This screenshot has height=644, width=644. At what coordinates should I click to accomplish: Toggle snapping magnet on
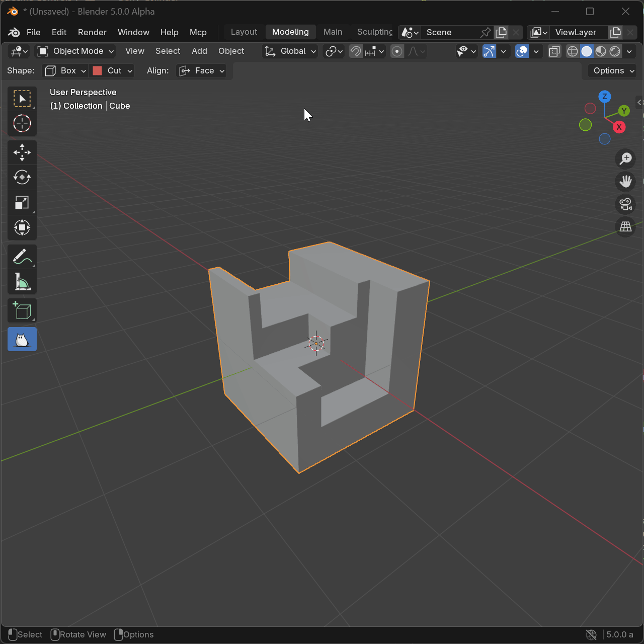(x=356, y=51)
